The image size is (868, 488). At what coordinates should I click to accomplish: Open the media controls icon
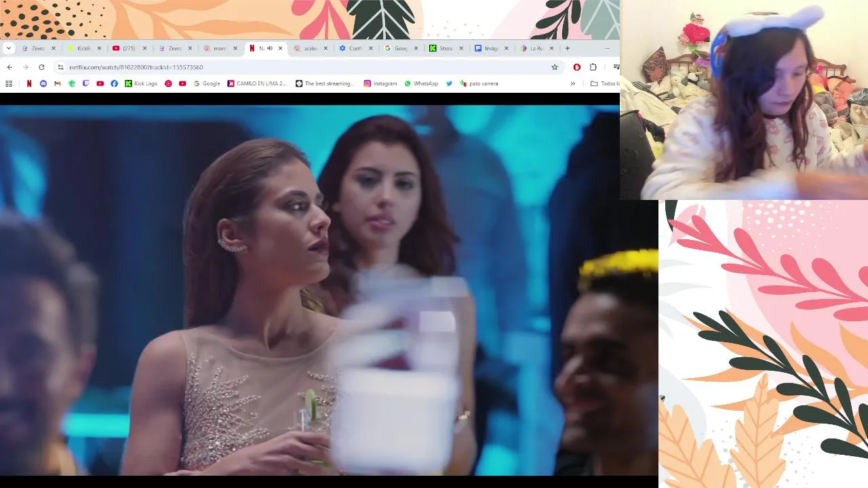coord(616,67)
